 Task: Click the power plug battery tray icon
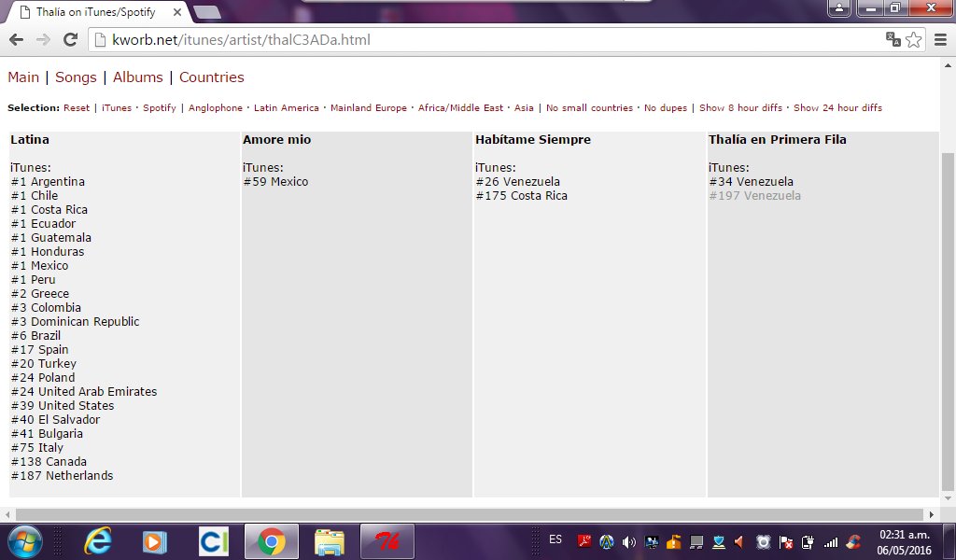pyautogui.click(x=808, y=541)
